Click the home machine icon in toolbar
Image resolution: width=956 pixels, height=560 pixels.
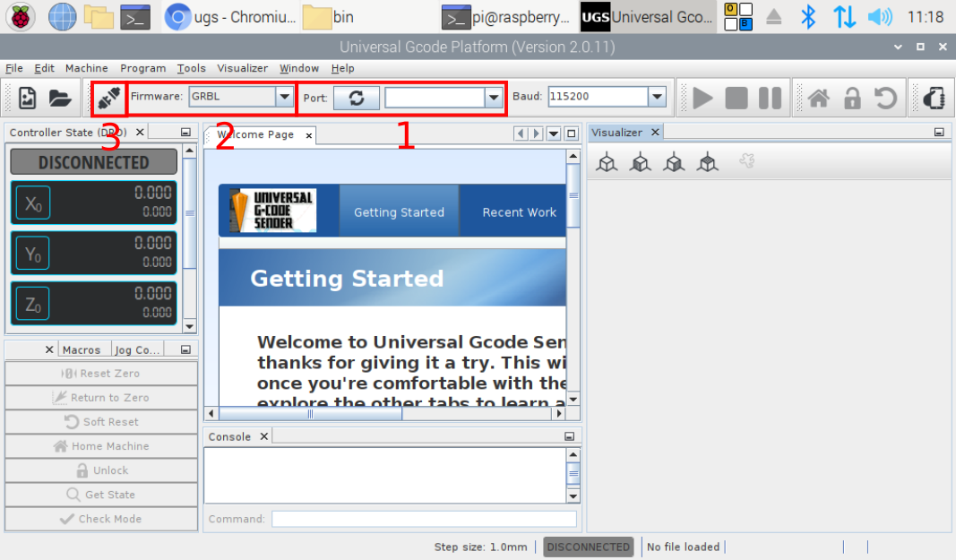click(818, 99)
